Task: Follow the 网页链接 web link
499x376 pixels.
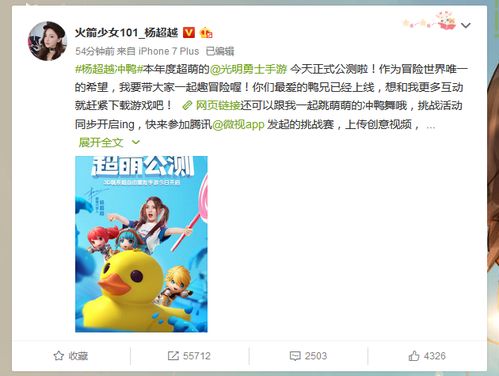Action: [x=218, y=106]
